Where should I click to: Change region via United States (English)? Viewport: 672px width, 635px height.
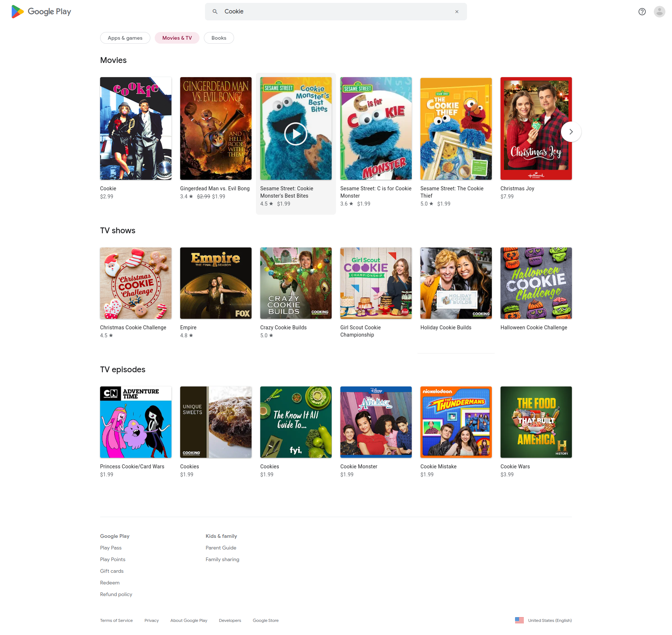click(x=550, y=620)
